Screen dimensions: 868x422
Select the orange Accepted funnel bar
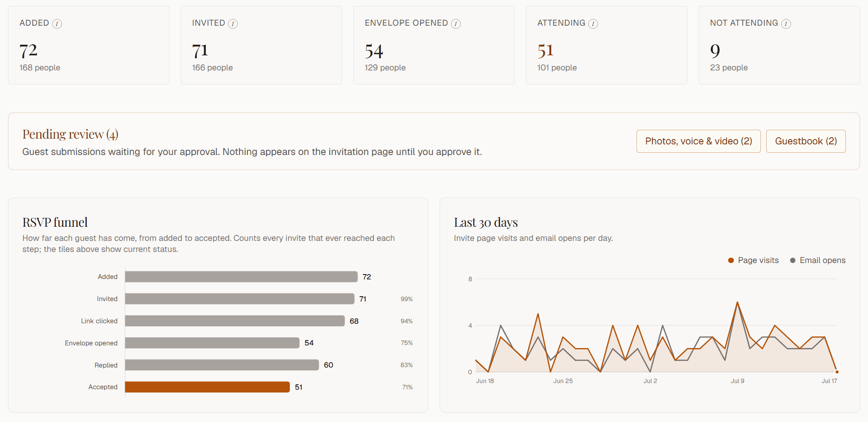point(207,387)
